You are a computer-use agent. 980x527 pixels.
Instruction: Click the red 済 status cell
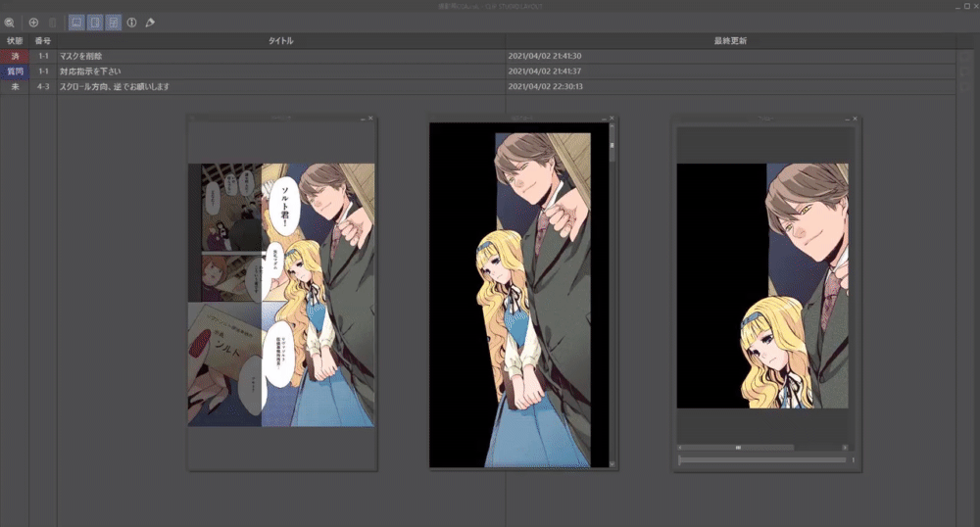click(15, 56)
